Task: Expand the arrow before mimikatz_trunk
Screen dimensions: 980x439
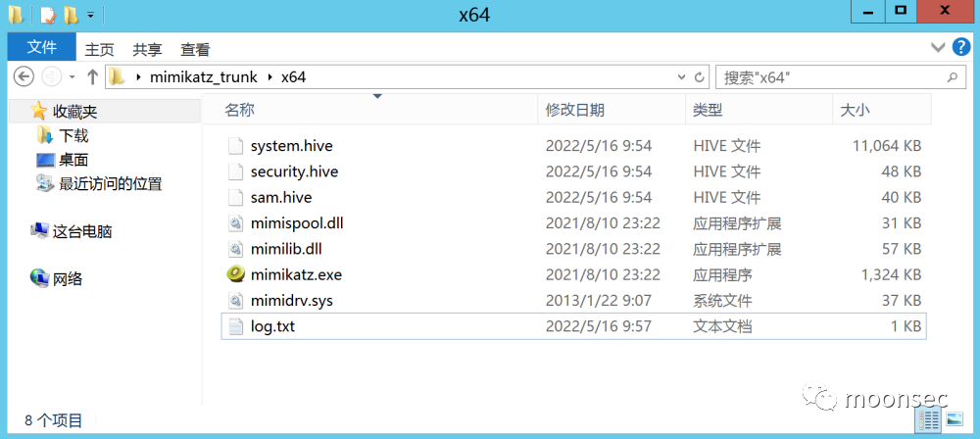Action: [137, 77]
